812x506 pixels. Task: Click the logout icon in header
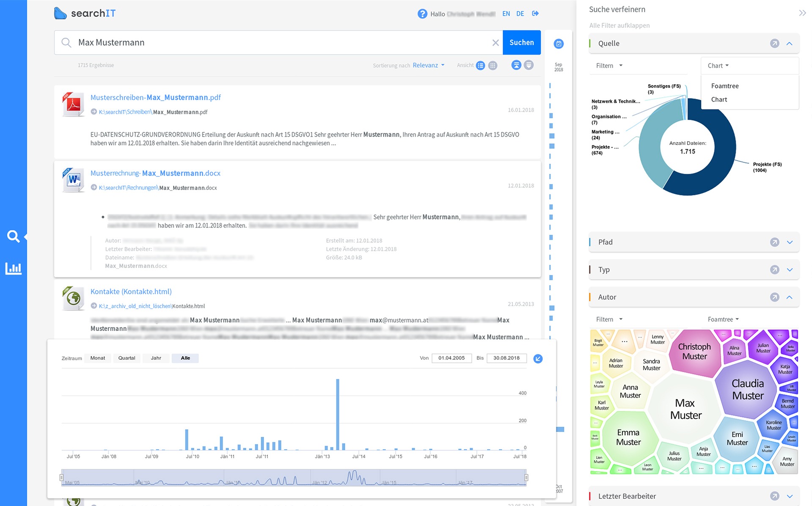[535, 14]
